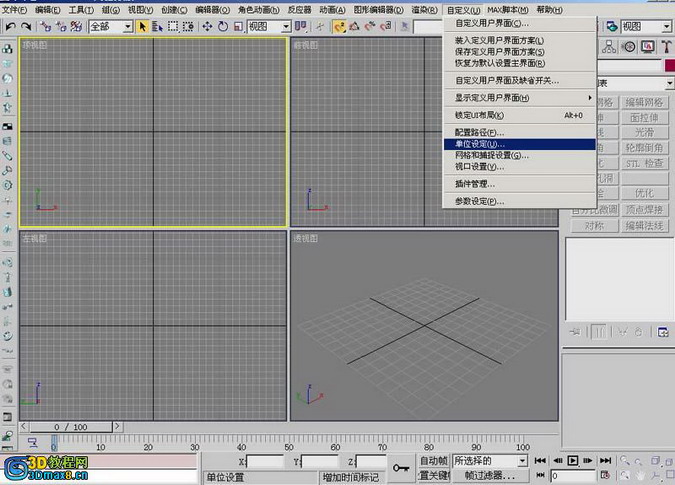This screenshot has width=675, height=485.
Task: Toggle the 自动帧 auto key button
Action: (x=434, y=460)
